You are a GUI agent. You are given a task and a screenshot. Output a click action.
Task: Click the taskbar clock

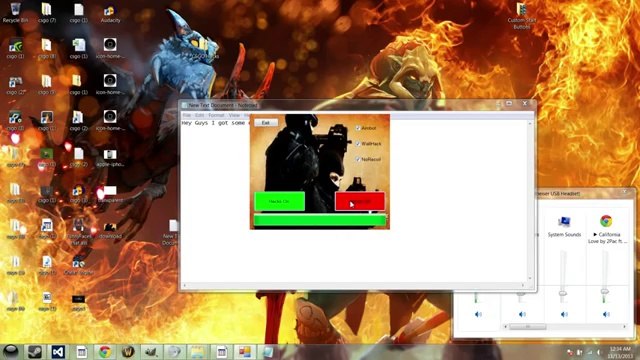620,352
